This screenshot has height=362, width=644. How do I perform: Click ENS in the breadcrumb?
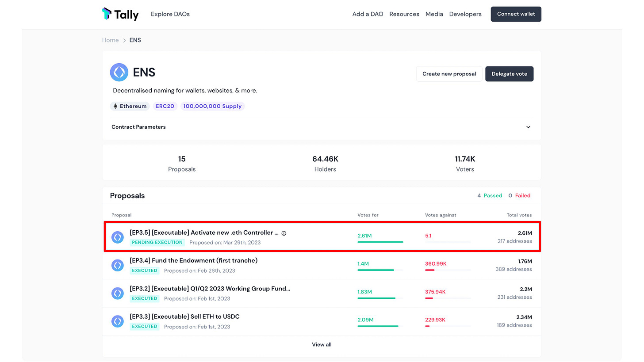tap(135, 40)
